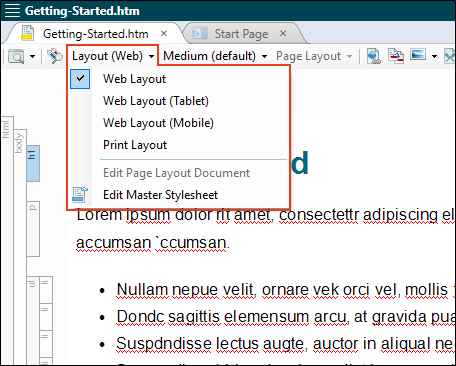The width and height of the screenshot is (456, 366).
Task: Select Web Layout (Mobile) option
Action: (158, 123)
